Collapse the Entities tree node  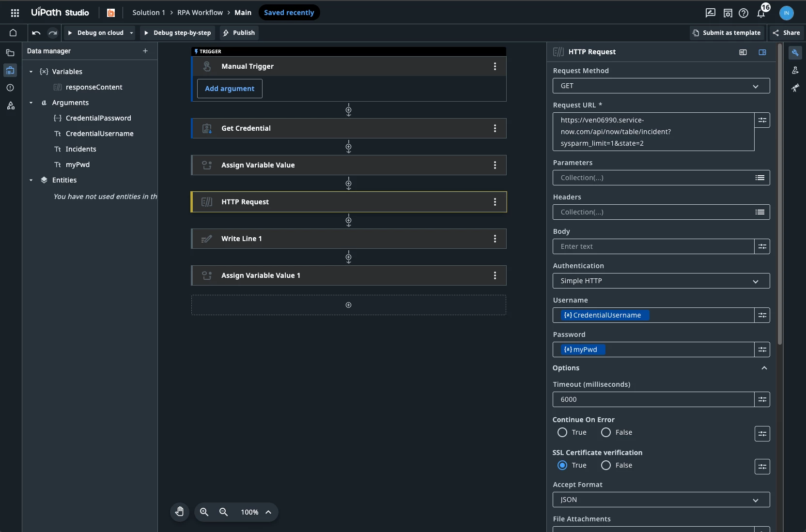31,180
